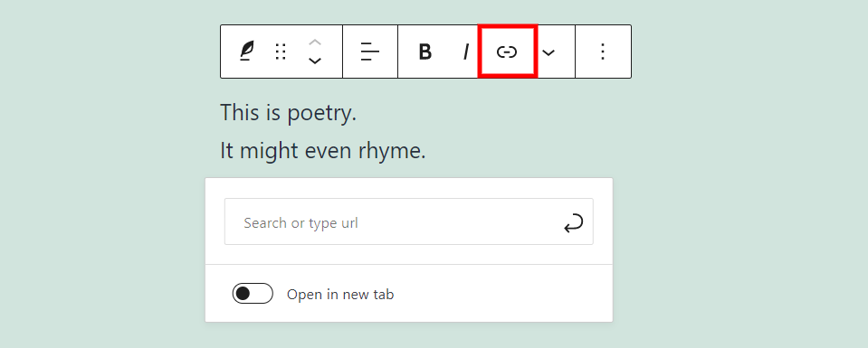Submit the link with the return arrow
The width and height of the screenshot is (868, 348).
574,223
